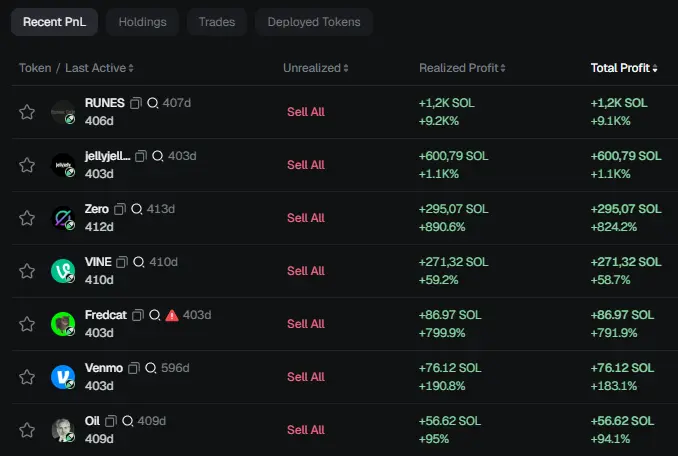678x456 pixels.
Task: Sell All for Fredcat
Action: pos(306,324)
